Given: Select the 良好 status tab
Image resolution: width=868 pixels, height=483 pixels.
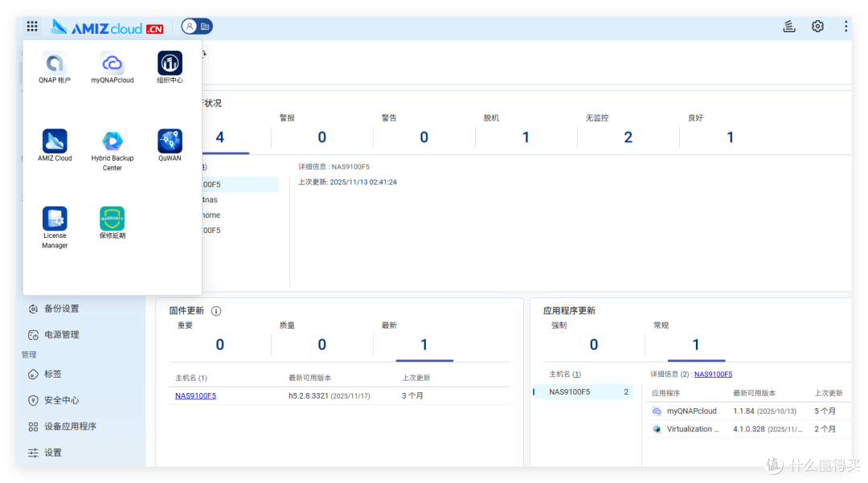Looking at the screenshot, I should pyautogui.click(x=730, y=133).
